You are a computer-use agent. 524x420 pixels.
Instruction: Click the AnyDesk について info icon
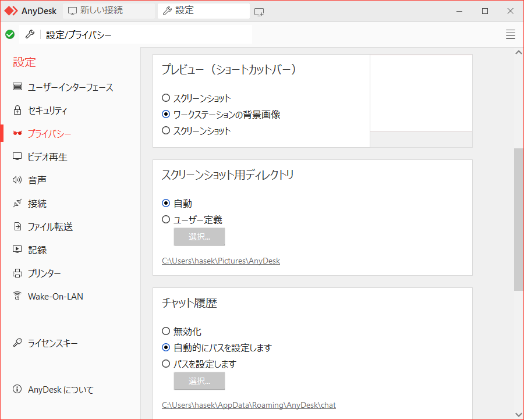pos(17,389)
